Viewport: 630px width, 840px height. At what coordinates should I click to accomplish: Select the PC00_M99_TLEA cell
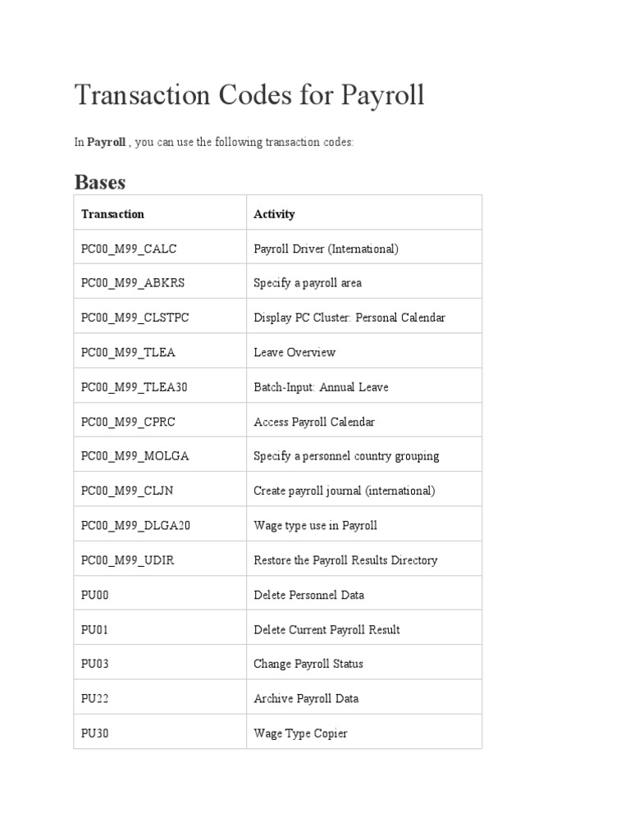click(x=128, y=353)
